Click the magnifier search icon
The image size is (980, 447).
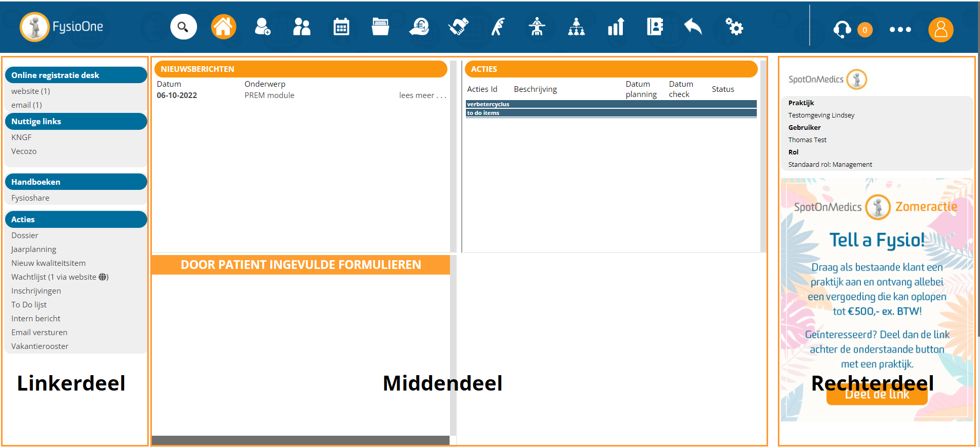[x=183, y=27]
